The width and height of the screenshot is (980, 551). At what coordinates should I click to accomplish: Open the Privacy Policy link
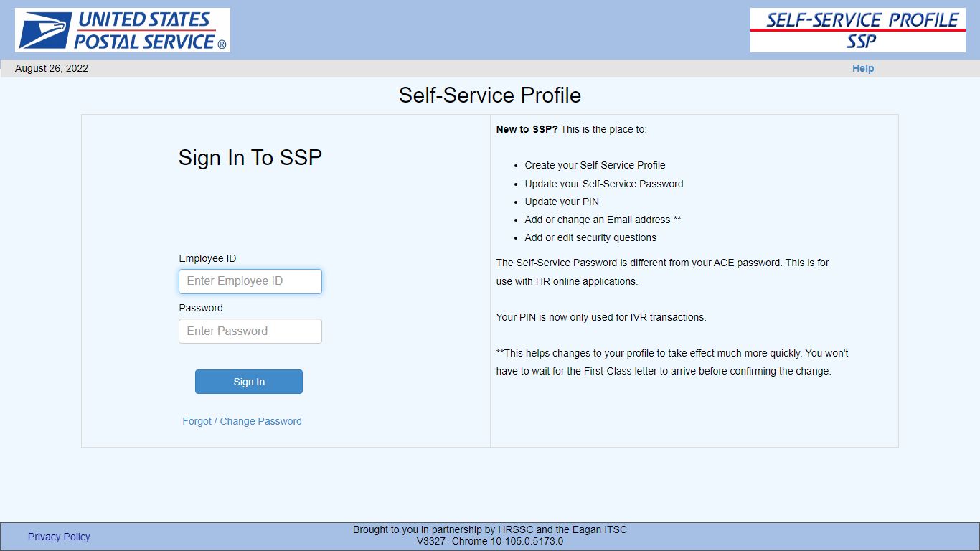(59, 537)
